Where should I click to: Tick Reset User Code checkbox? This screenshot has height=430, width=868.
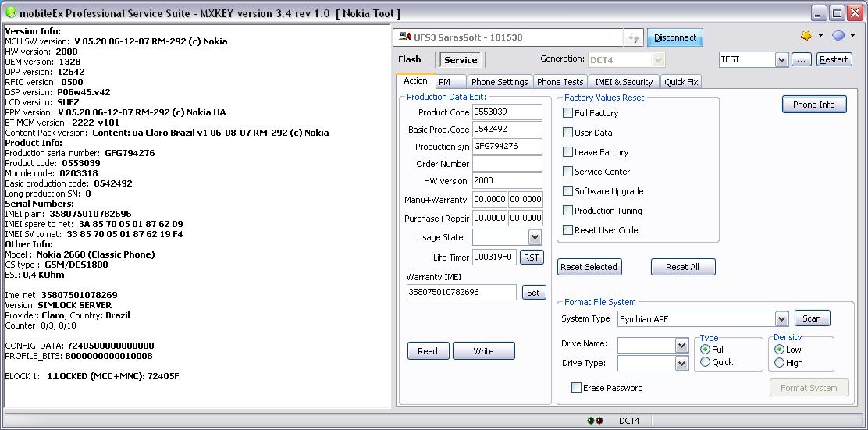567,229
